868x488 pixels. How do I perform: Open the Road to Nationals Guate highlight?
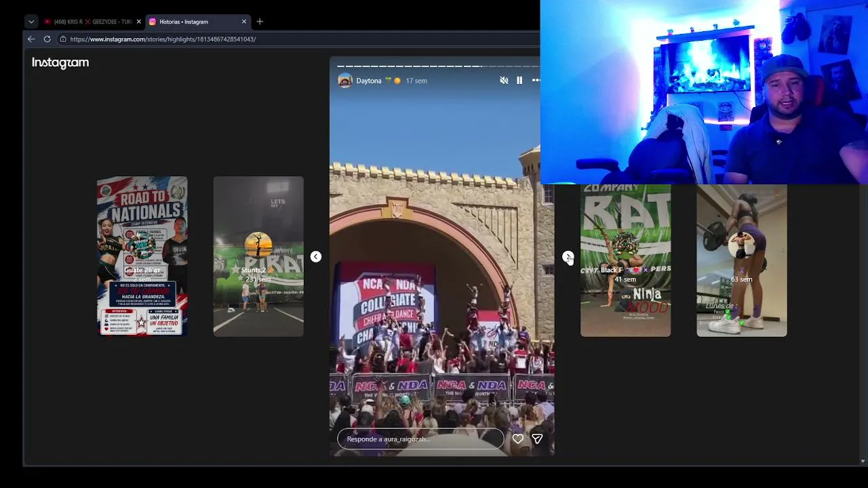(x=142, y=256)
